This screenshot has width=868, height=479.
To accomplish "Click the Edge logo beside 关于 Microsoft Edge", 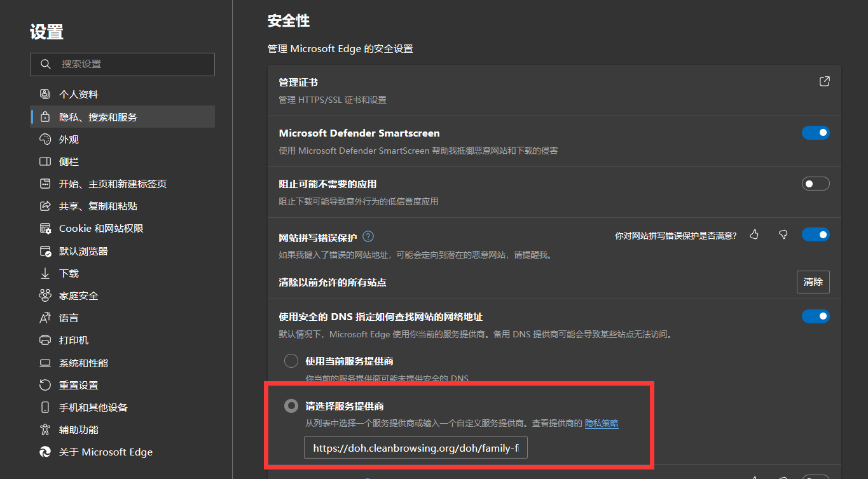I will 45,452.
